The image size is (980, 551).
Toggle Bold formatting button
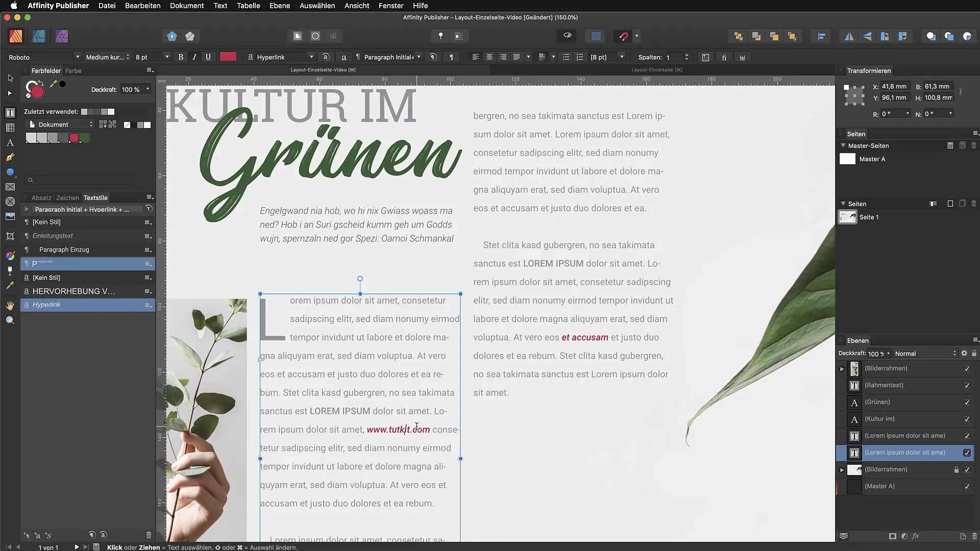(181, 57)
